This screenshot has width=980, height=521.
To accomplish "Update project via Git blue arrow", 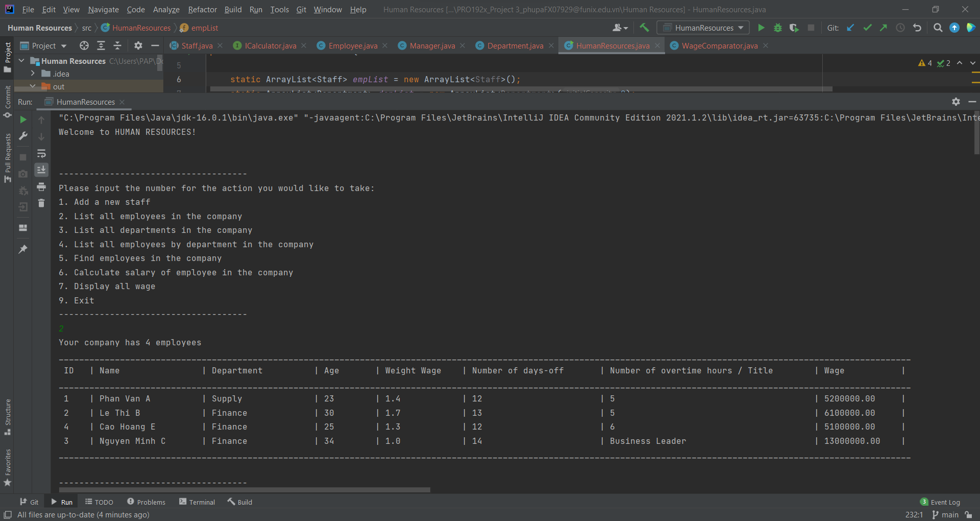I will tap(851, 28).
